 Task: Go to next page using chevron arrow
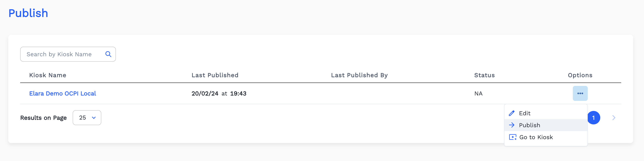[614, 118]
